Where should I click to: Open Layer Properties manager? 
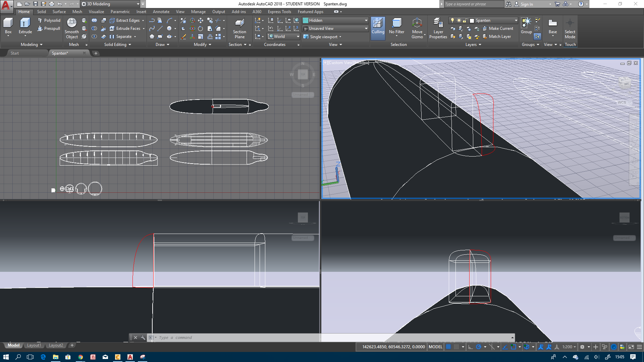(438, 23)
